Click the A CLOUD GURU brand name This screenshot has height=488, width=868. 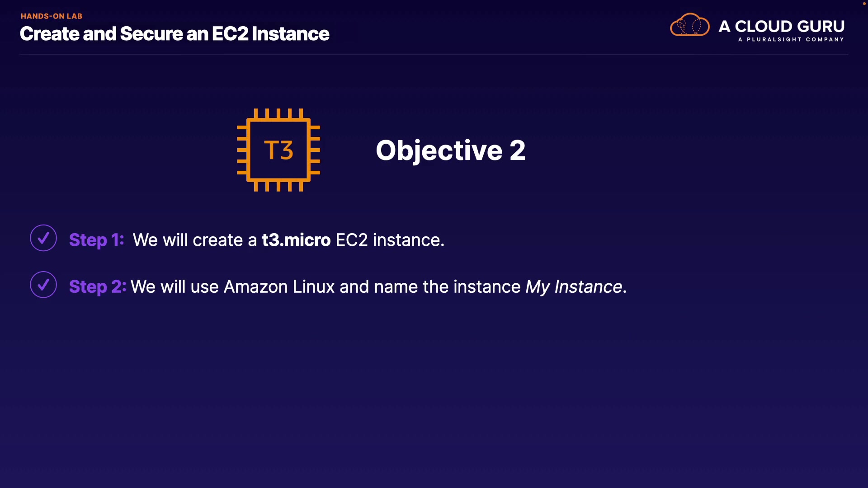coord(781,26)
